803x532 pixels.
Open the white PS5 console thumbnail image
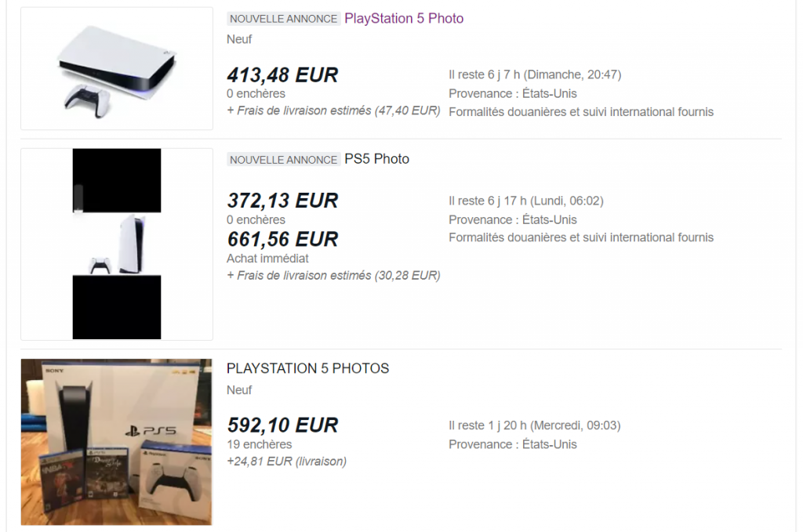tap(117, 69)
